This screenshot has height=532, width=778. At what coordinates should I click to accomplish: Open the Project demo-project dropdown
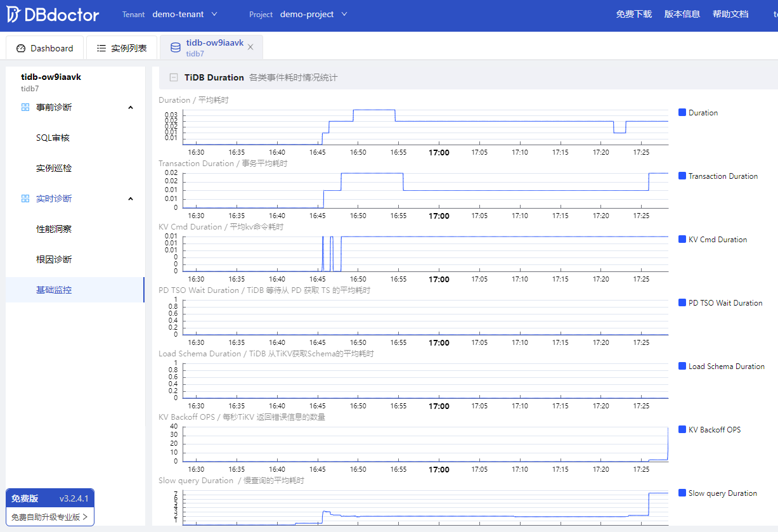tap(313, 15)
